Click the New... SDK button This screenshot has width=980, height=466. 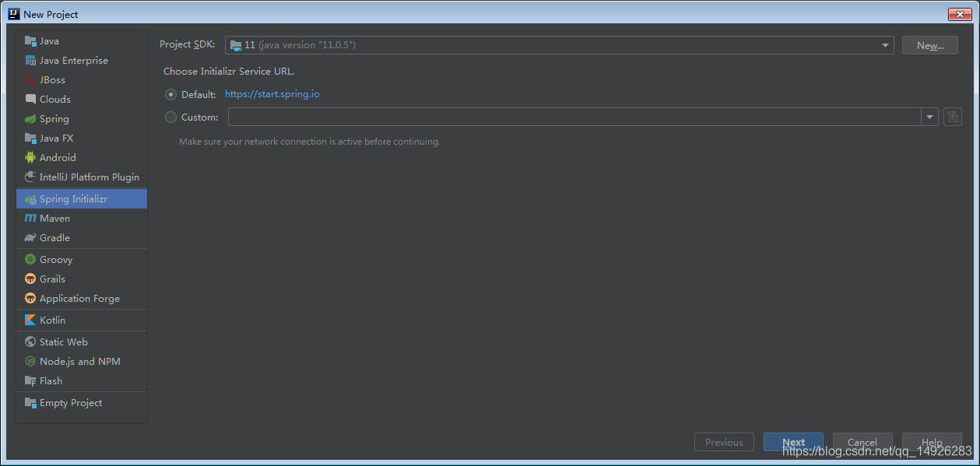(x=930, y=45)
